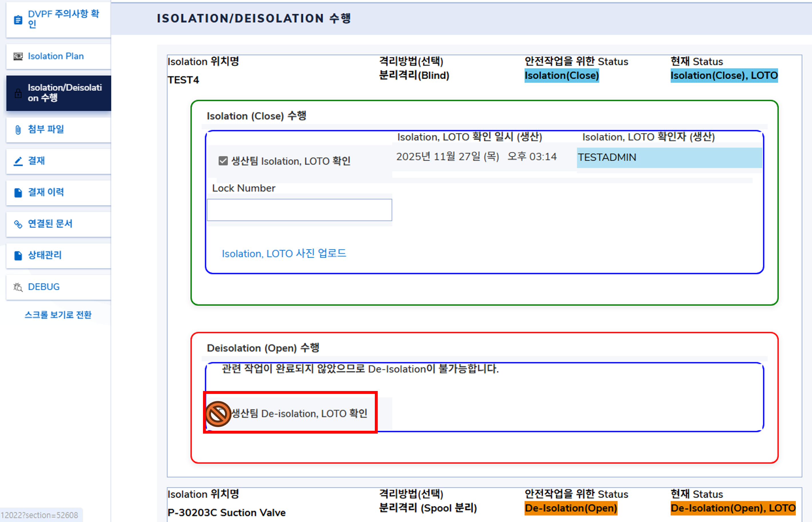The image size is (812, 522).
Task: Click the 스크롤 보기로 전환 link
Action: [58, 315]
